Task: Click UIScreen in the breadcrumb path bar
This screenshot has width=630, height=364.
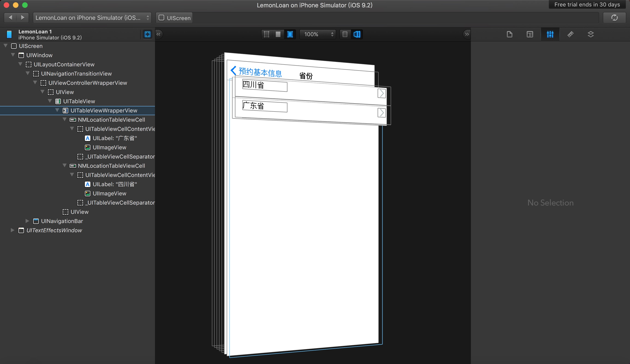Action: click(175, 18)
